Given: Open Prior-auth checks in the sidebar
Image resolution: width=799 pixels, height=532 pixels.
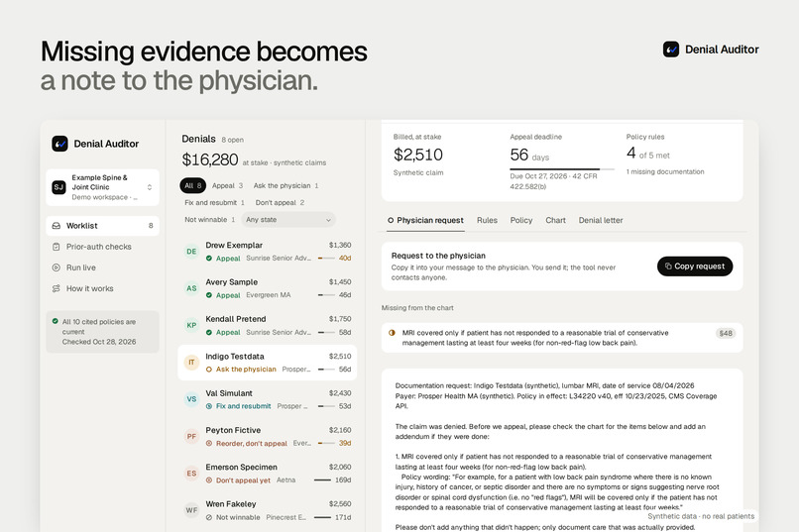Looking at the screenshot, I should [x=102, y=247].
